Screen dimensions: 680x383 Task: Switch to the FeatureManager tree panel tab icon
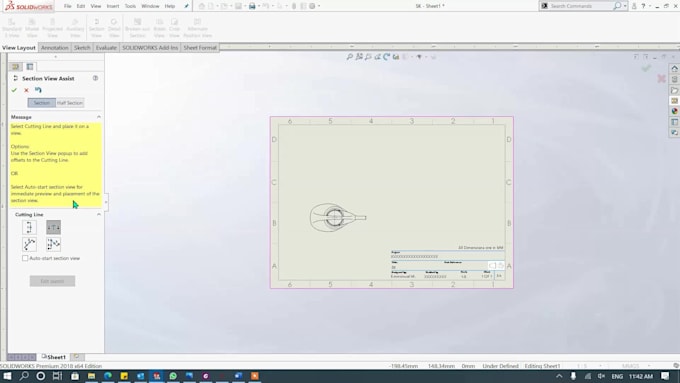(x=16, y=66)
